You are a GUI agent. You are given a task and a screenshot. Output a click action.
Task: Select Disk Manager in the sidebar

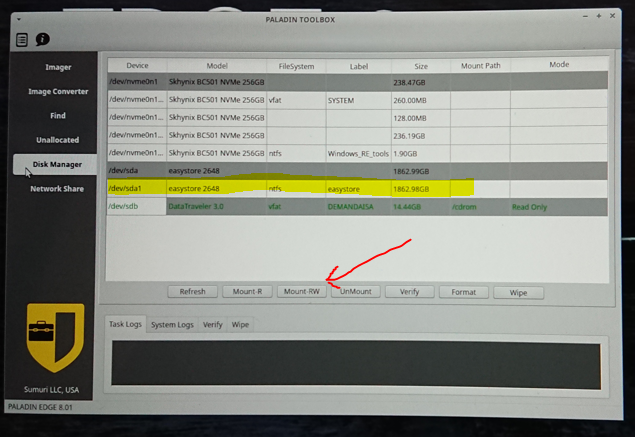[55, 164]
